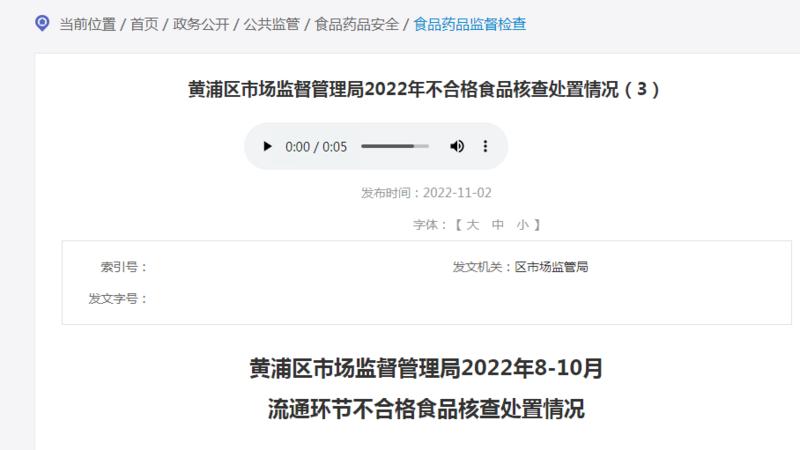This screenshot has height=450, width=800.
Task: Go to 首页 breadcrumb
Action: pos(144,24)
